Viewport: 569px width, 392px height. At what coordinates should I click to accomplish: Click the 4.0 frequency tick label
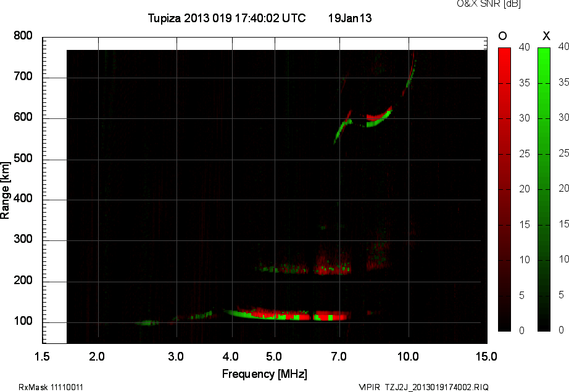pyautogui.click(x=230, y=356)
